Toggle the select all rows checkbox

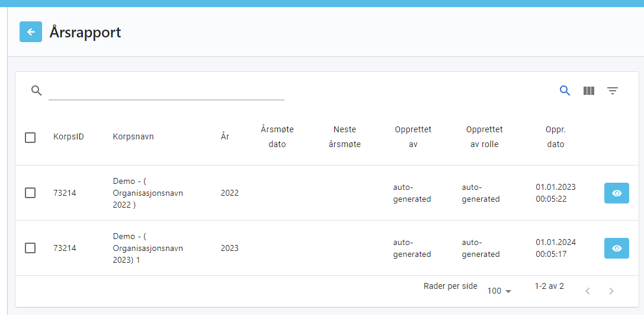(30, 138)
